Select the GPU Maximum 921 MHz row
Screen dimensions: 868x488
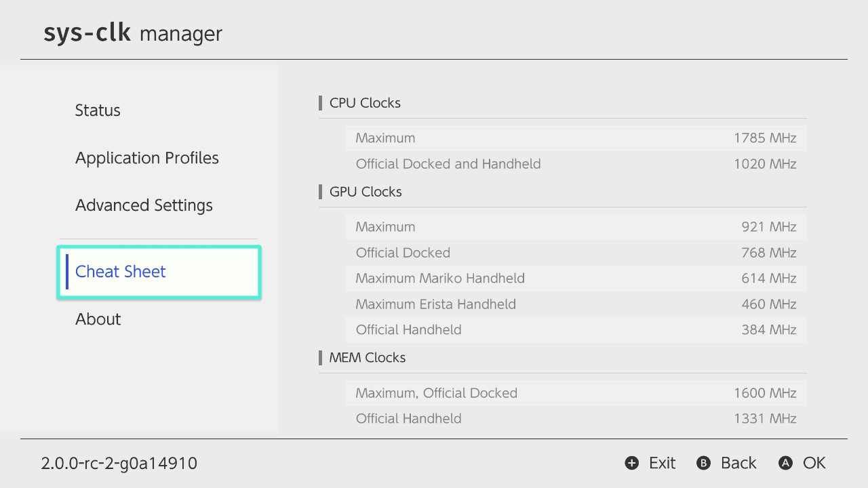click(x=576, y=227)
